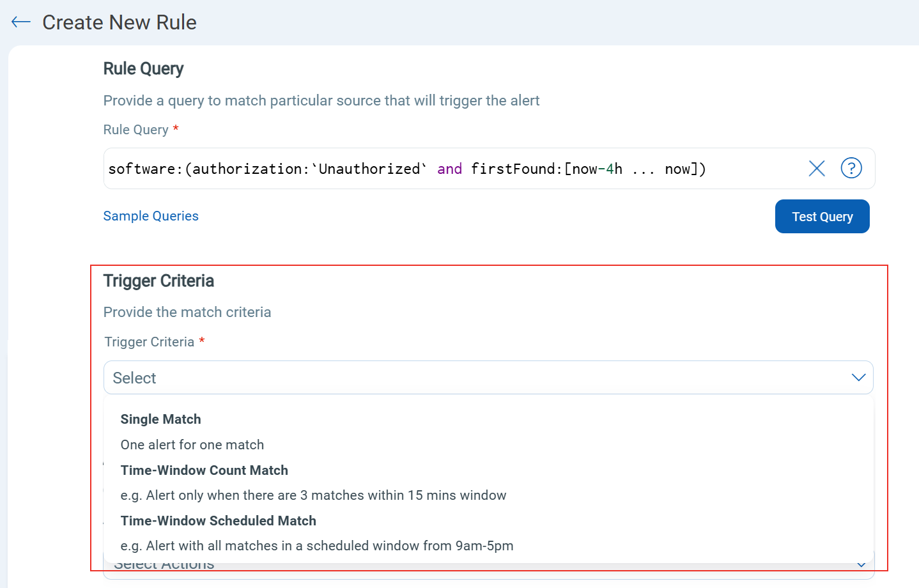
Task: Clear the rule query with X icon
Action: (x=817, y=168)
